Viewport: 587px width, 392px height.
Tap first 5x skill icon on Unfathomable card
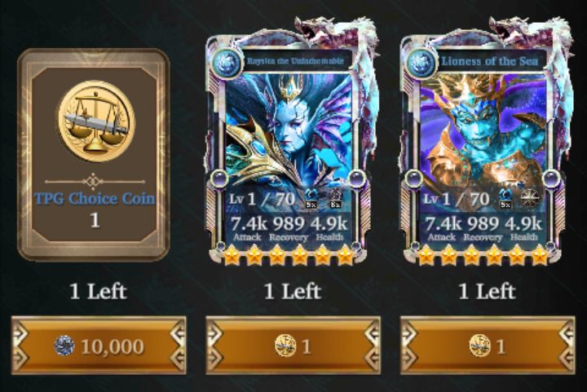click(x=311, y=199)
